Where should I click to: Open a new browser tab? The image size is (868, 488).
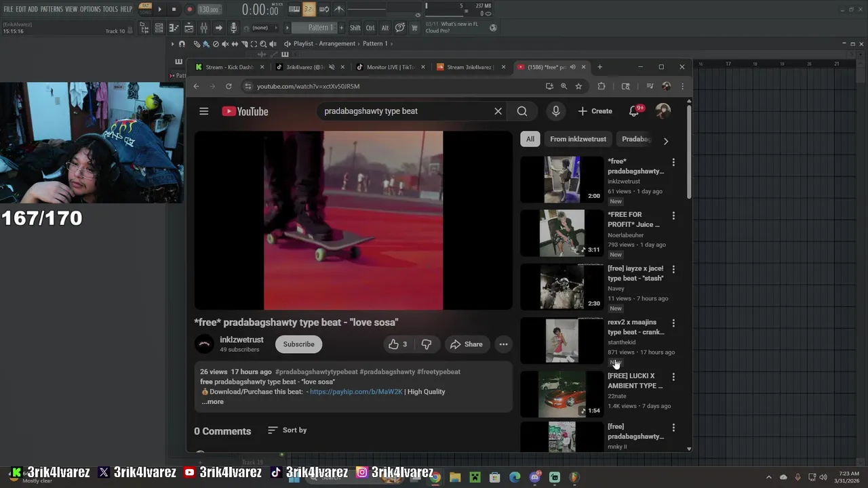[599, 67]
